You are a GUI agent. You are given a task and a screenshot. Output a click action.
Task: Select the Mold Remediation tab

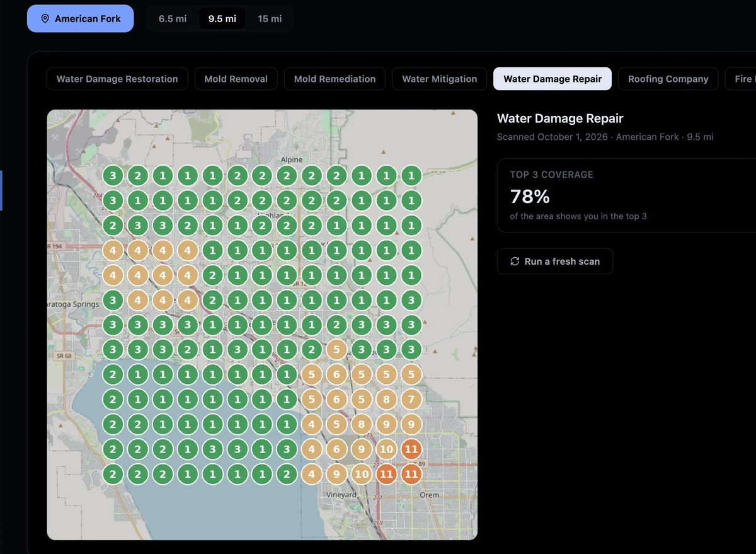[x=335, y=79]
